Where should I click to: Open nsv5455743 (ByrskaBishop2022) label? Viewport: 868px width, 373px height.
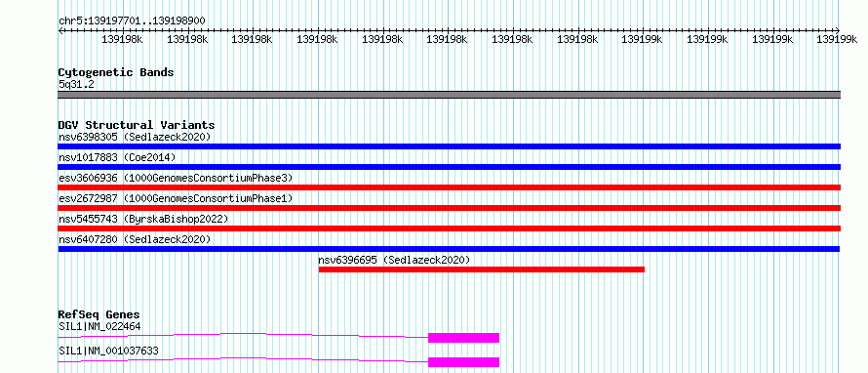[143, 219]
